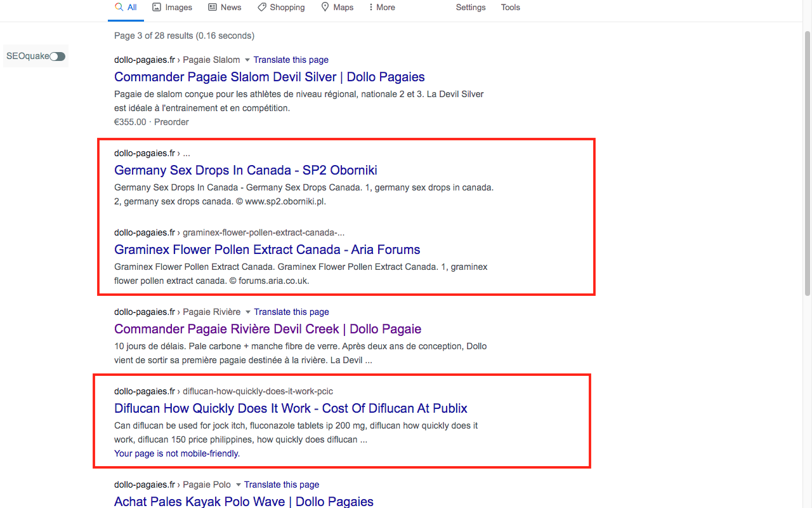Expand the arrow next to Pagaie Slalom
The height and width of the screenshot is (508, 812).
(247, 60)
